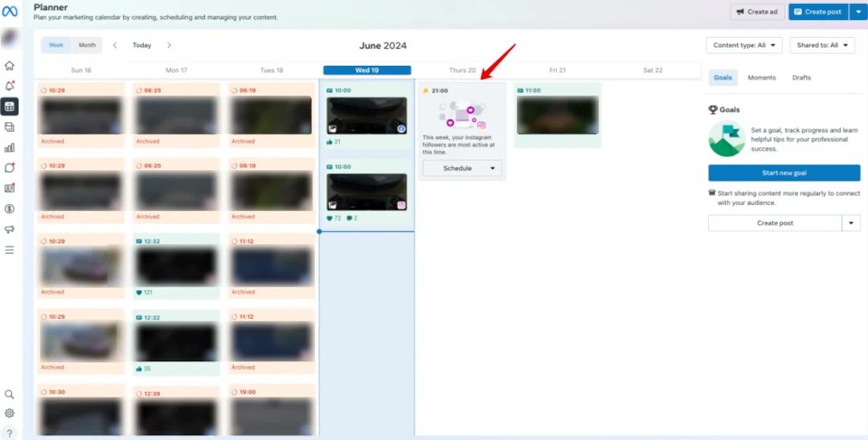Open the Home icon in the sidebar
Image resolution: width=868 pixels, height=440 pixels.
tap(10, 66)
